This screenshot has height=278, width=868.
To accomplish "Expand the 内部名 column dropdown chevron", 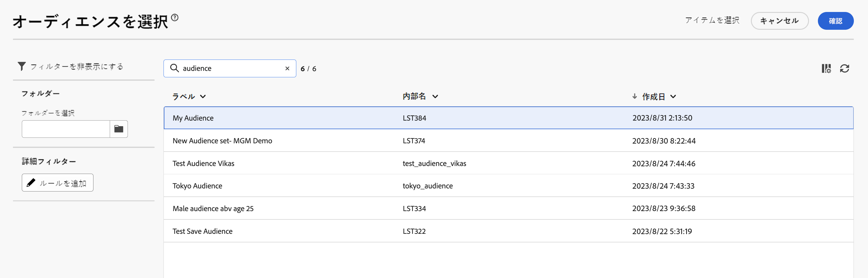I will tap(435, 97).
